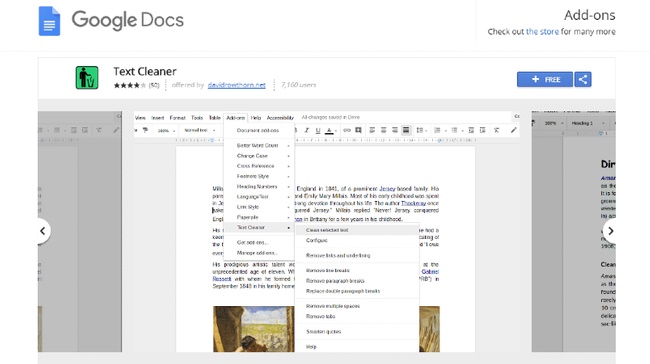This screenshot has height=364, width=650.
Task: Go to previous screenshot with left arrow
Action: (42, 231)
